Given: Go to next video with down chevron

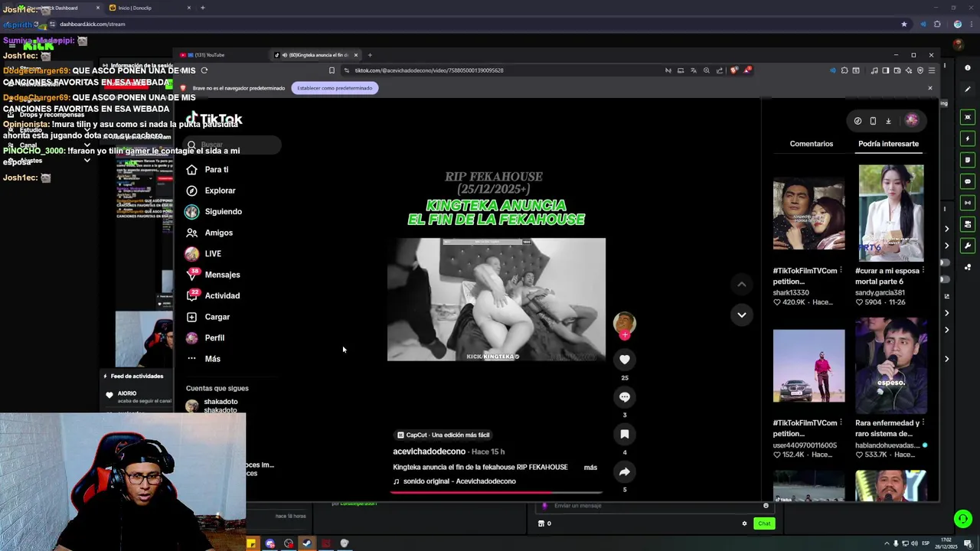Looking at the screenshot, I should click(741, 315).
